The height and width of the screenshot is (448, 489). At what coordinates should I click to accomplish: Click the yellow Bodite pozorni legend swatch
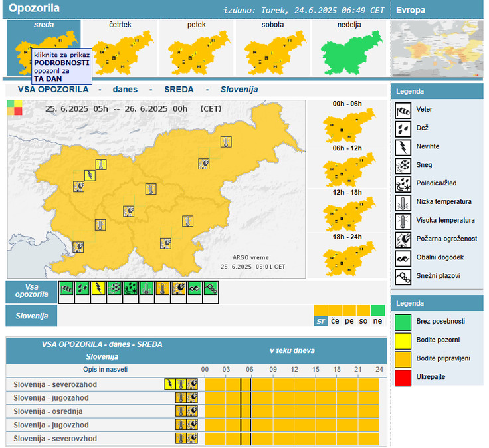click(403, 341)
